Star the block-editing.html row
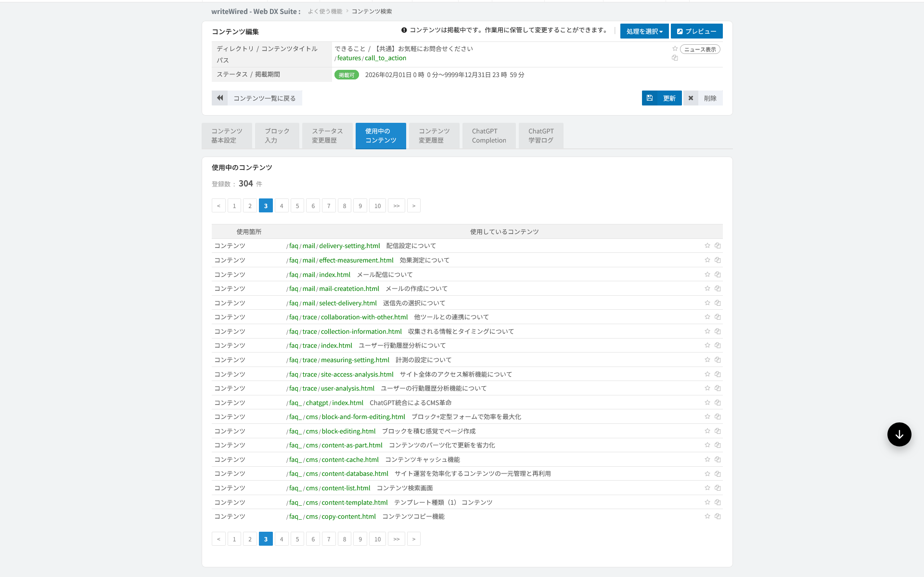 pos(707,431)
